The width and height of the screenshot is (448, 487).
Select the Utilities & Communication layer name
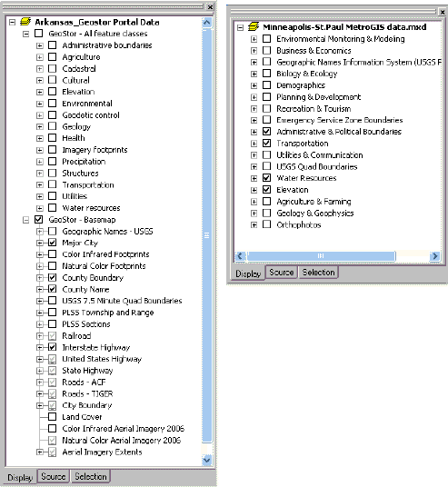[320, 154]
